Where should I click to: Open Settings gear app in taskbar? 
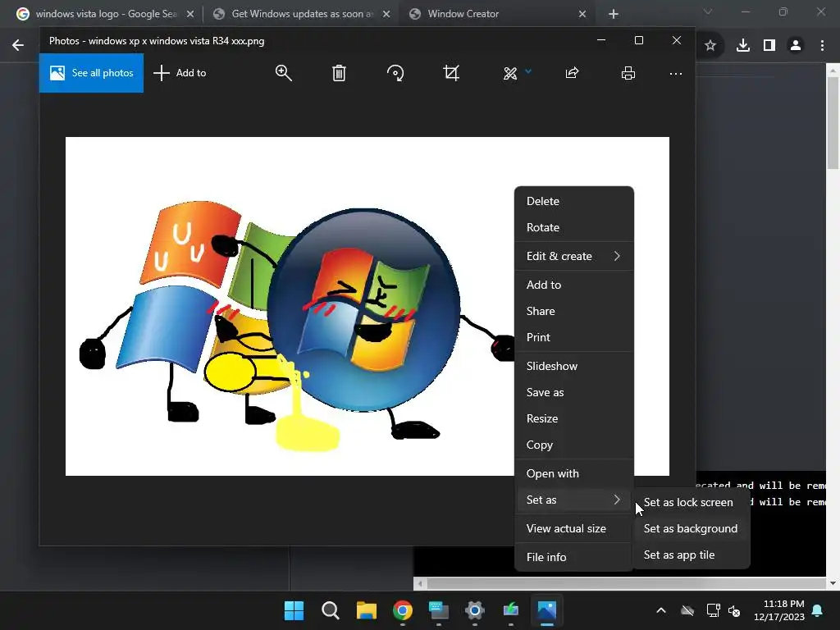pos(475,610)
